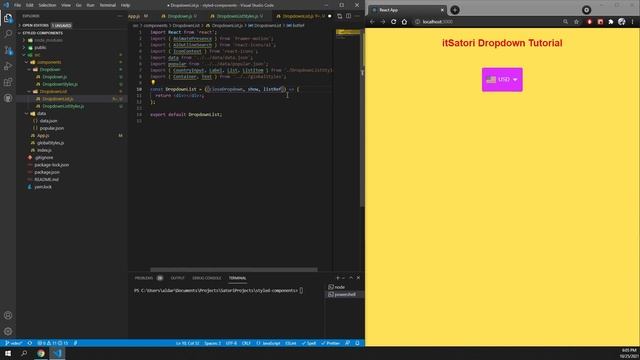Collapse the components folder

[49, 62]
